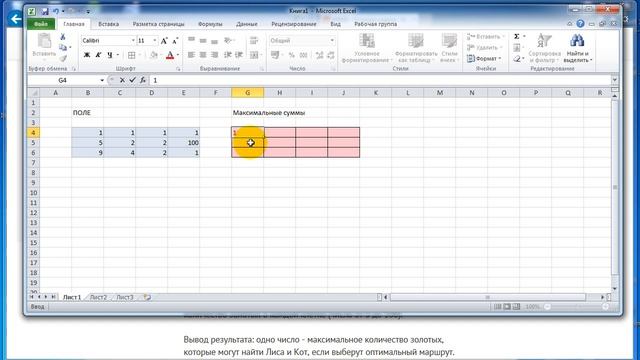This screenshot has height=360, width=640.
Task: Undo with the Quick Access Toolbar arrow
Action: [x=56, y=11]
